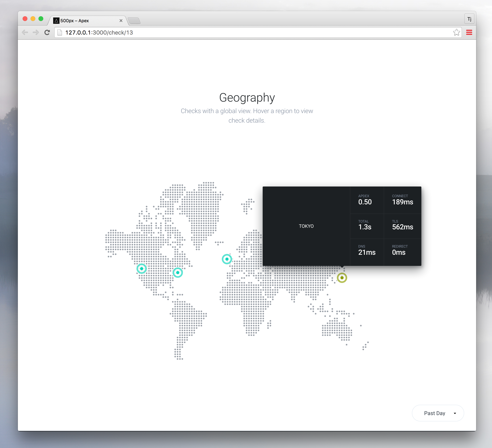
Task: Open a new browser tab
Action: 134,21
